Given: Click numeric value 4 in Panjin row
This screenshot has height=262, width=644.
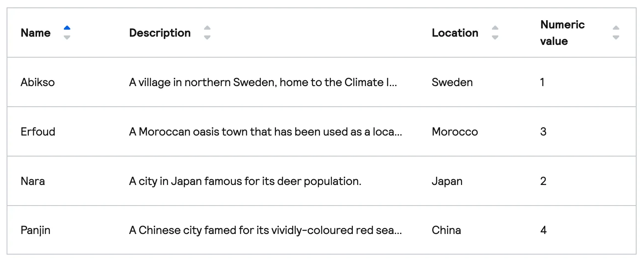Looking at the screenshot, I should point(543,230).
